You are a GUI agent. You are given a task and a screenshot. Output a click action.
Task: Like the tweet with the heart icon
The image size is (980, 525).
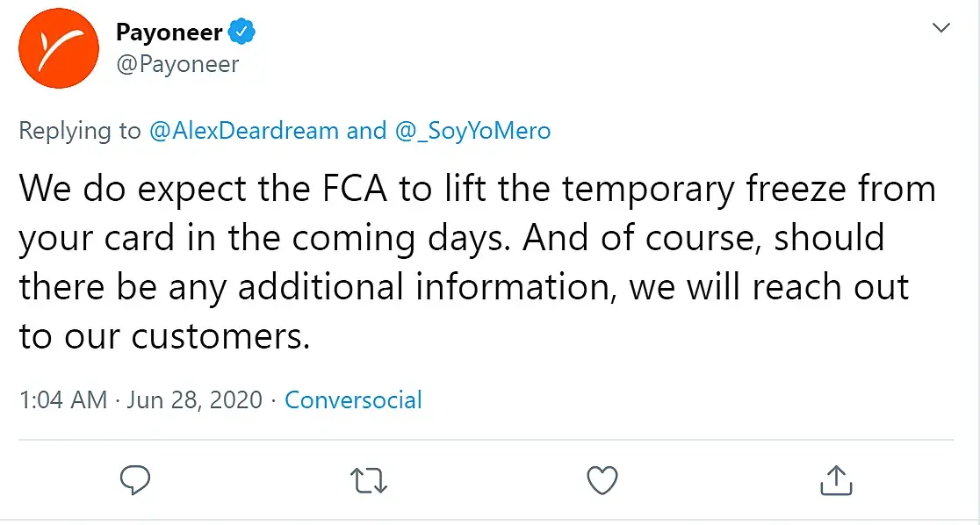tap(602, 480)
